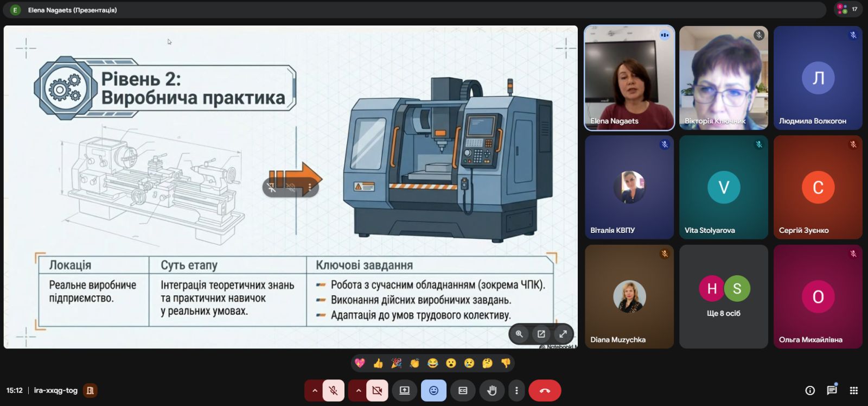868x406 pixels.
Task: Send the thumbs up reaction
Action: (x=378, y=363)
